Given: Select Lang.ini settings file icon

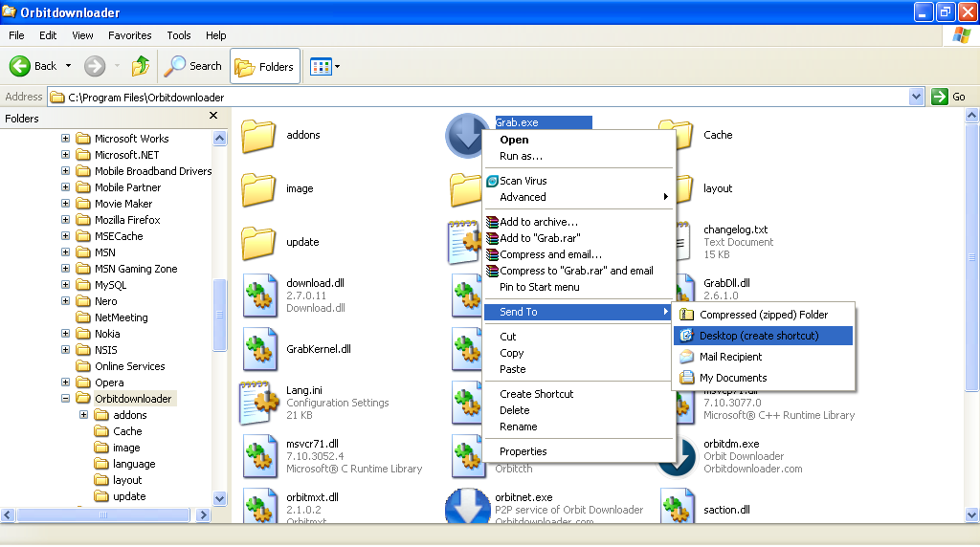Looking at the screenshot, I should click(x=258, y=403).
